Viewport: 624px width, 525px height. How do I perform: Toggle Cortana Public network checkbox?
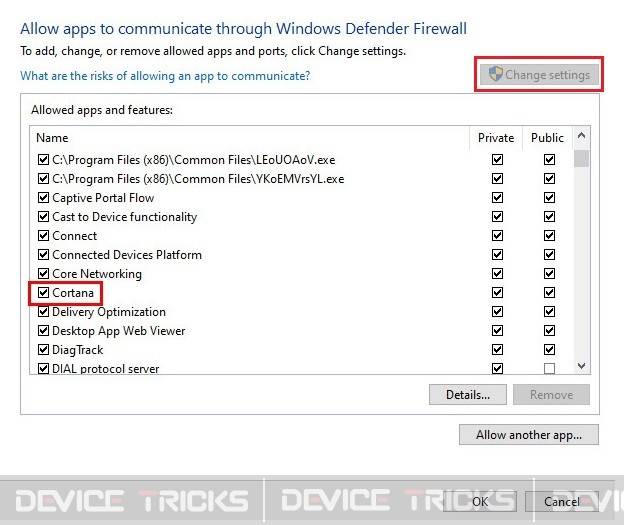(549, 293)
